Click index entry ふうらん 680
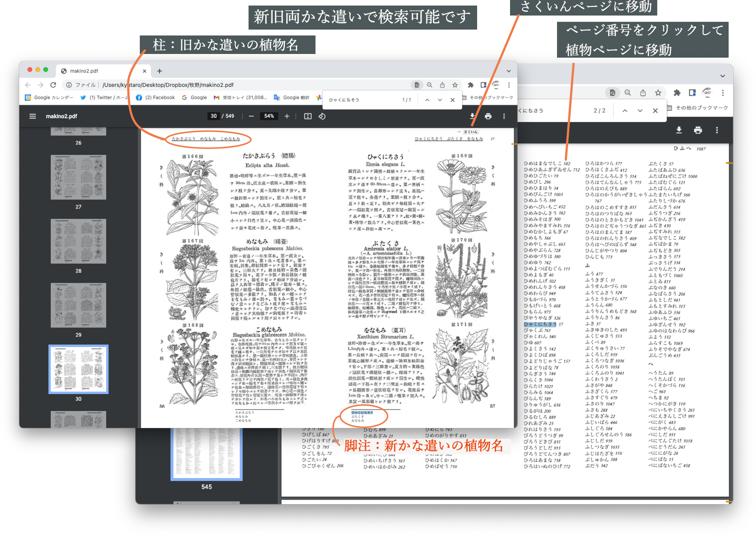The width and height of the screenshot is (756, 536). coord(599,305)
